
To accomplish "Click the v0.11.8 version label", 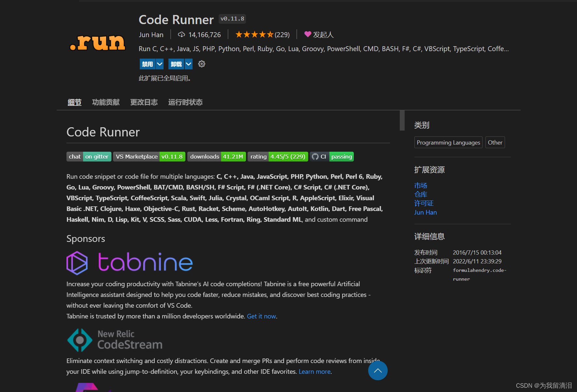I will click(x=232, y=19).
